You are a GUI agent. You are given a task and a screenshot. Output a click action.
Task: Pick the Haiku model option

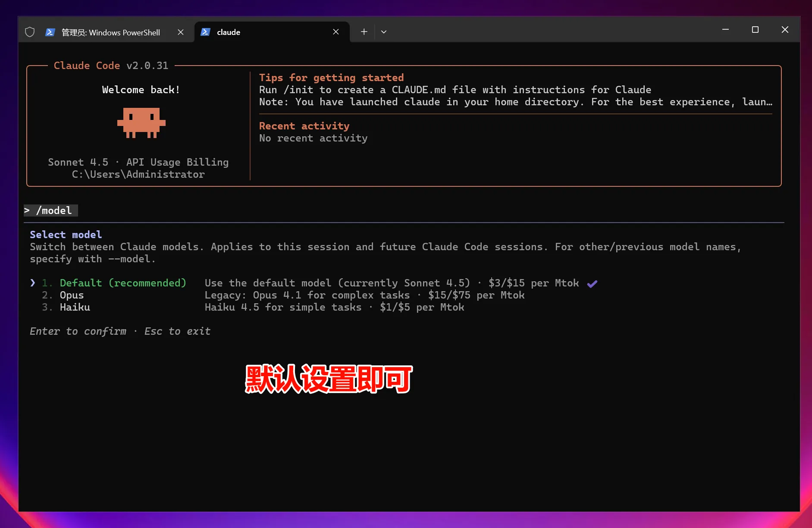tap(75, 307)
